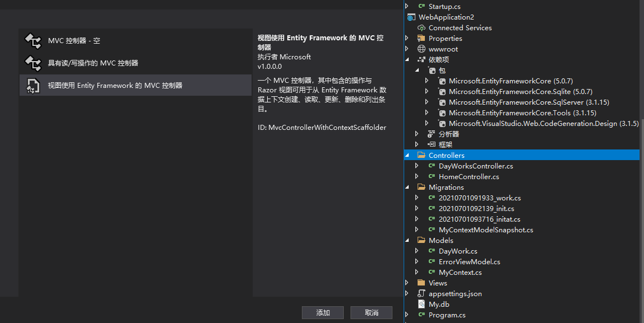The image size is (644, 323).
Task: Select ErrorViewModel.cs model file
Action: (470, 261)
